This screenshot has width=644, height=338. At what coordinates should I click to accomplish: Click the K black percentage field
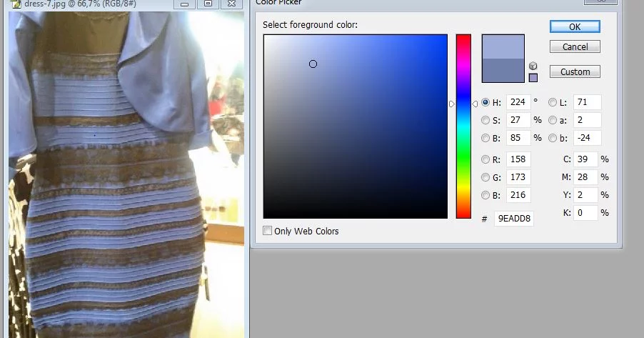coord(585,213)
